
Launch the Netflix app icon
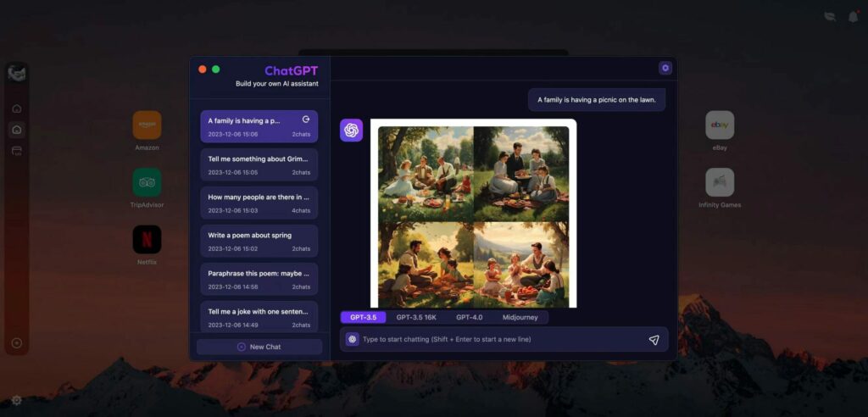147,239
